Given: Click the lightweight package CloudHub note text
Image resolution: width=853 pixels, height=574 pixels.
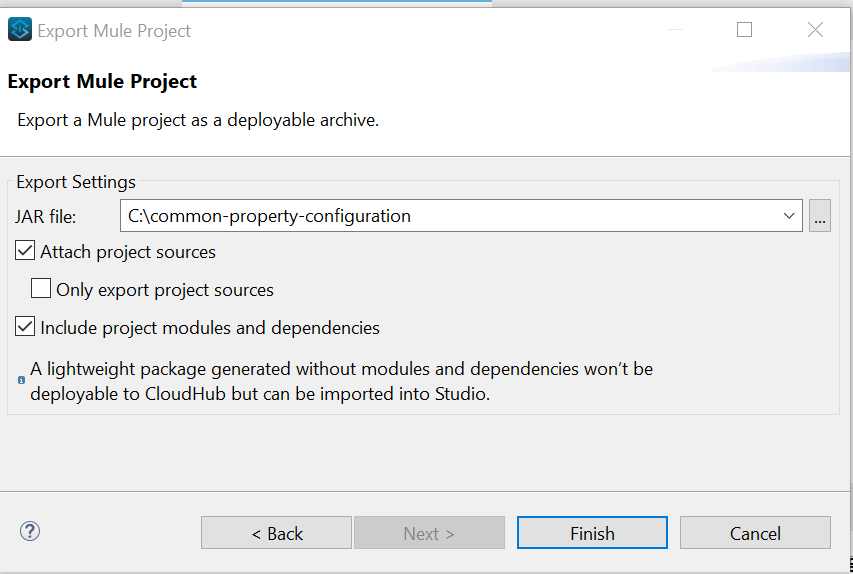Looking at the screenshot, I should click(x=341, y=381).
